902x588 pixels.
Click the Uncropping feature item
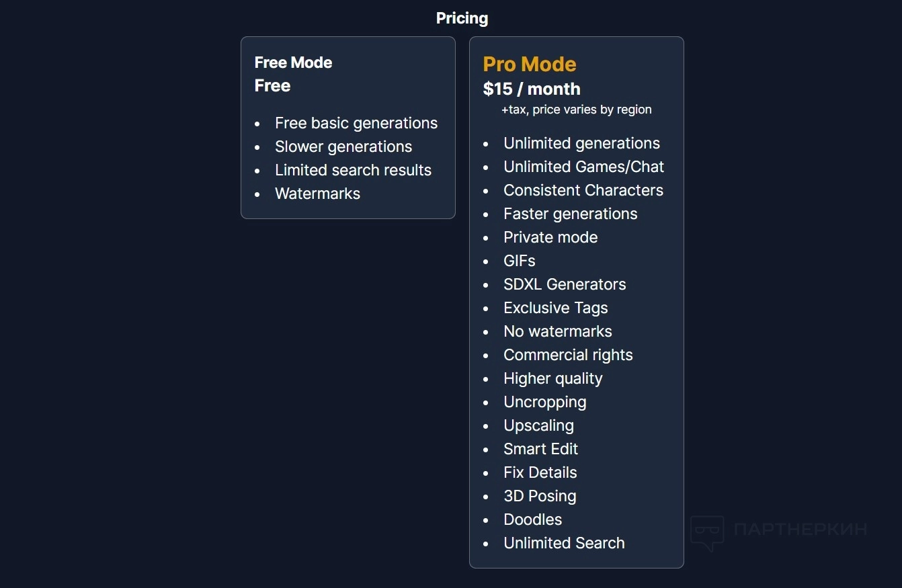click(544, 402)
